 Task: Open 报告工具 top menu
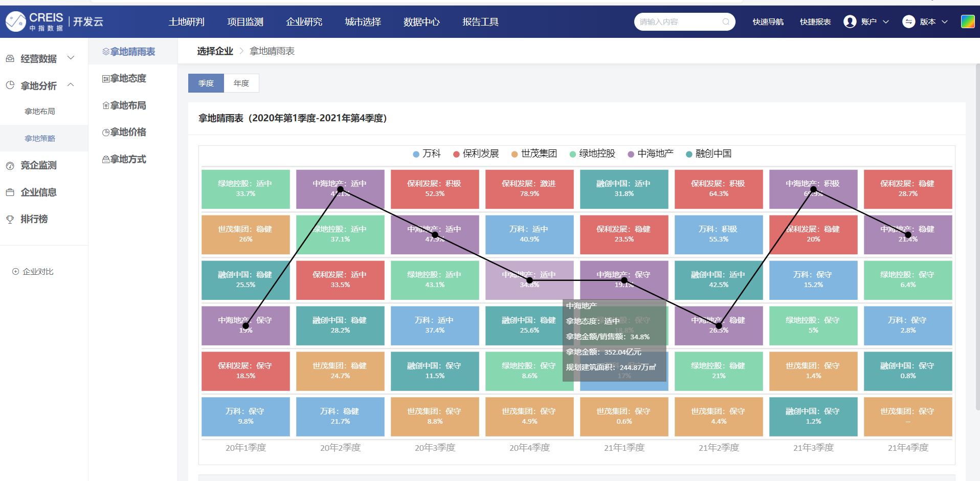click(481, 22)
